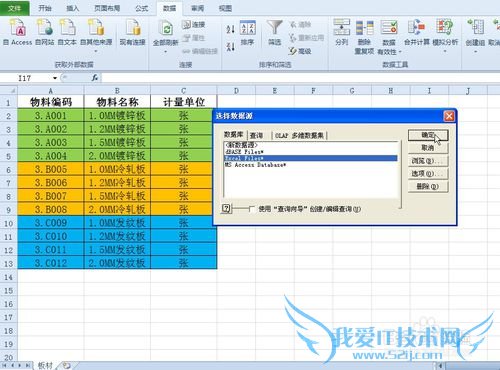The width and height of the screenshot is (500, 370).
Task: Switch to the Home (开始) tab
Action: [x=45, y=8]
